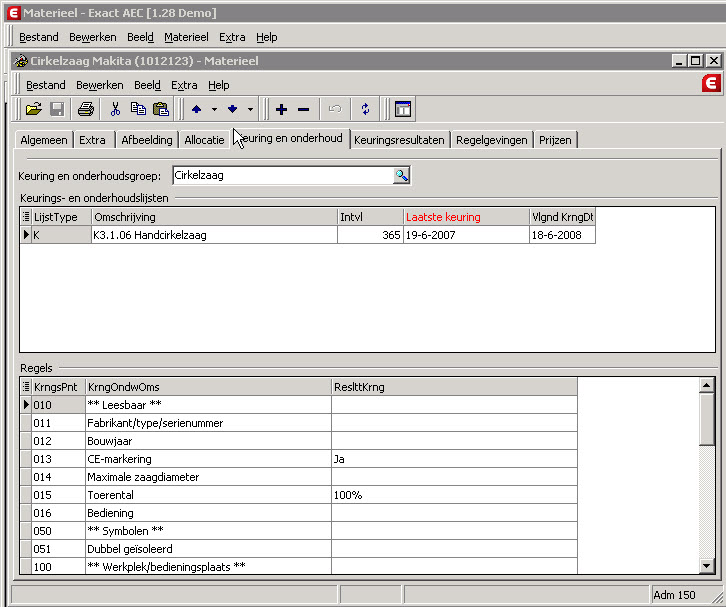Select the Keuring en onderhoud tab
Screen dimensions: 726x607
click(x=291, y=138)
